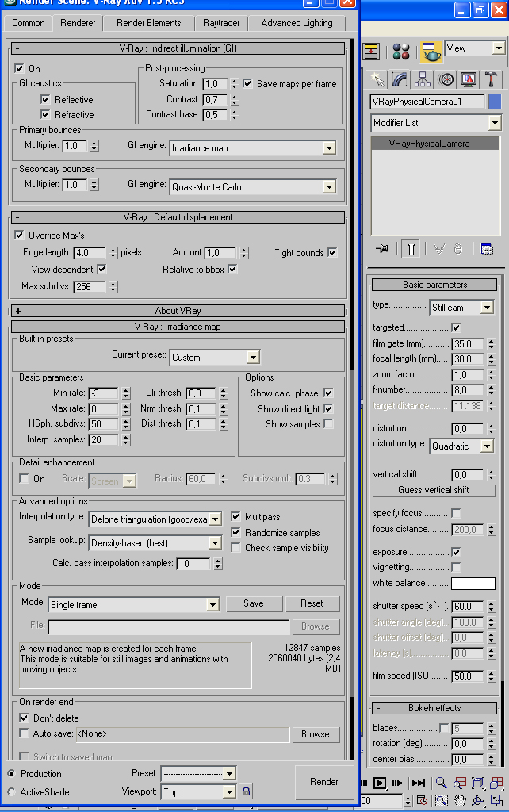Select the Pan hand tool

coord(459,801)
